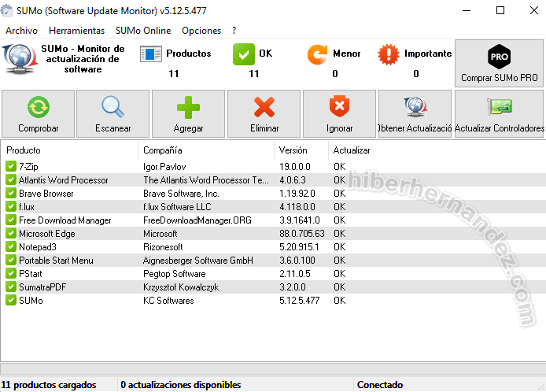
Task: Click the Obtener Actualización globe button
Action: pos(415,113)
